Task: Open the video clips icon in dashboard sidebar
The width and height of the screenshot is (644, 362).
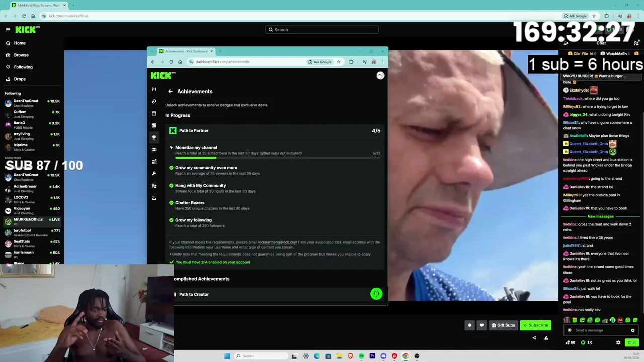Action: coord(154,149)
